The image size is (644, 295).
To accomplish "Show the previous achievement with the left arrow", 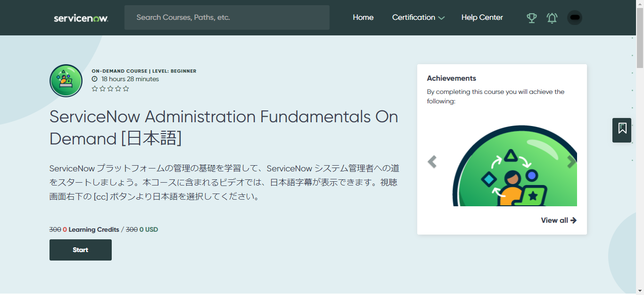I will (432, 162).
